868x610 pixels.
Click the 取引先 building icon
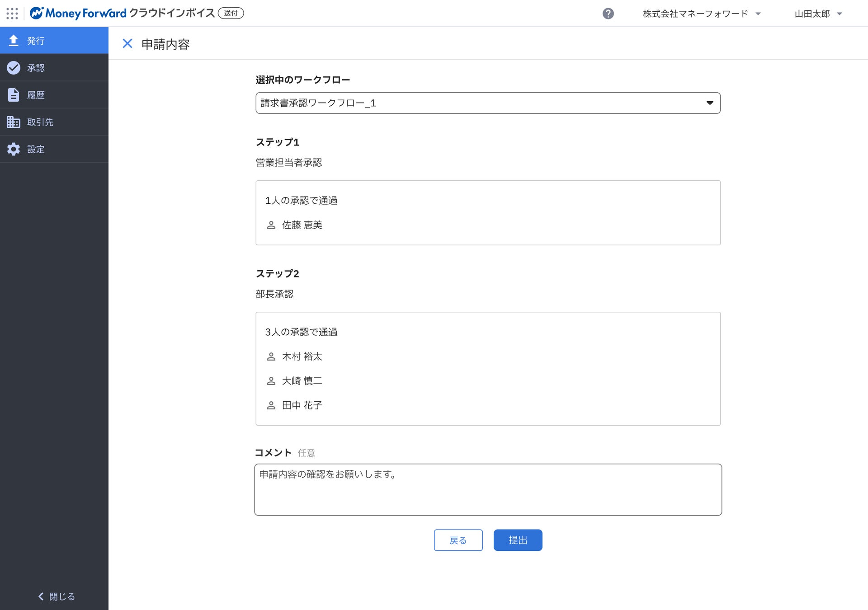(x=14, y=122)
